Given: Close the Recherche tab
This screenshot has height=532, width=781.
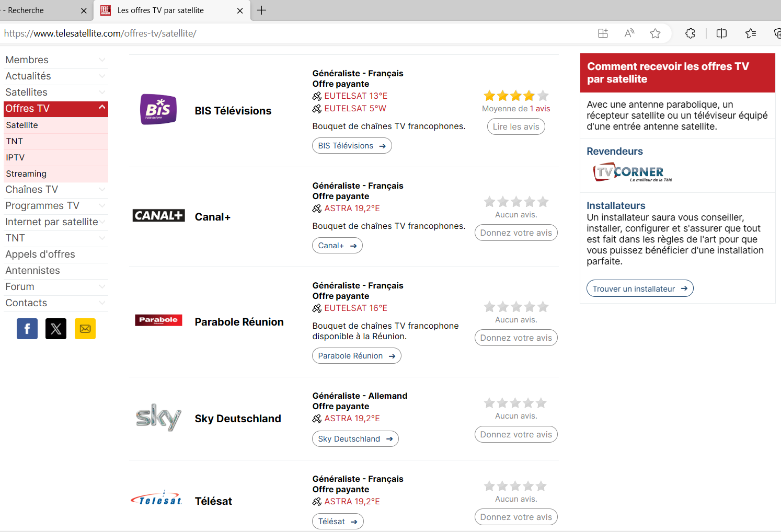Looking at the screenshot, I should click(x=84, y=10).
